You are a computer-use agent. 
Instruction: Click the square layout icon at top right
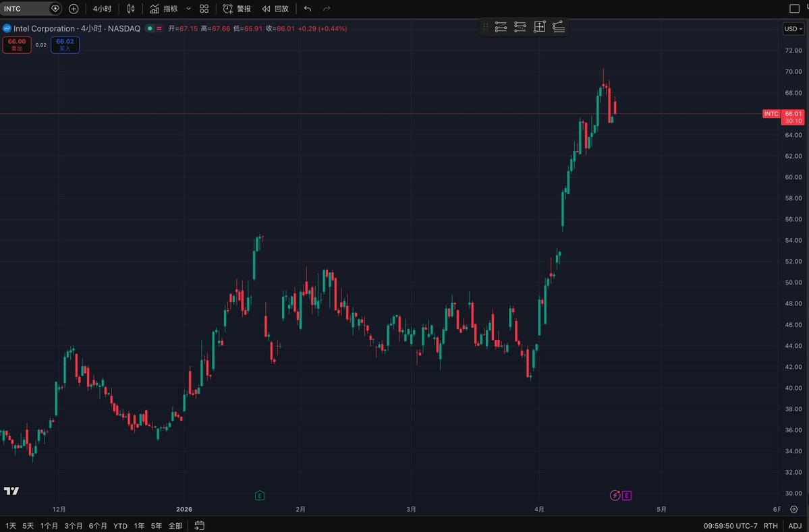(795, 9)
